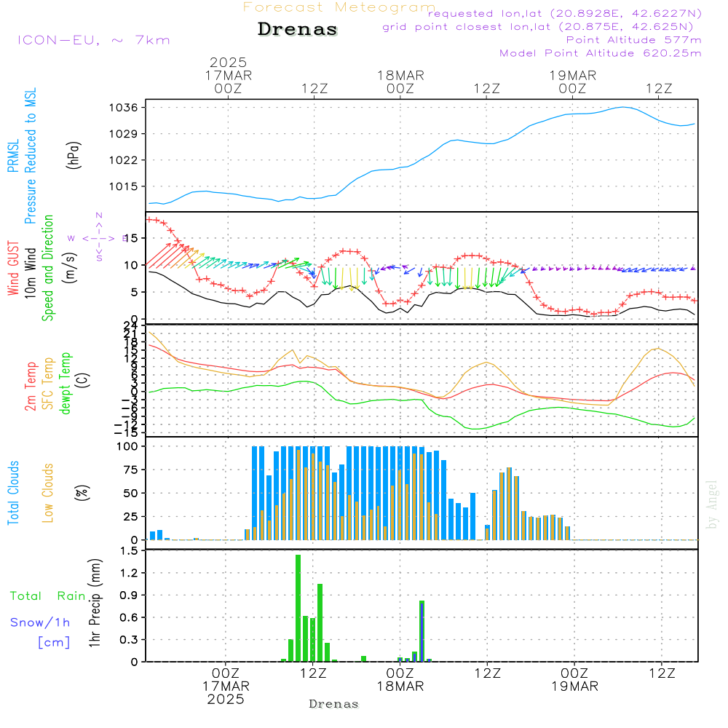Click 'Model Point Altitude 620.25m' text
The width and height of the screenshot is (728, 728).
(x=601, y=53)
